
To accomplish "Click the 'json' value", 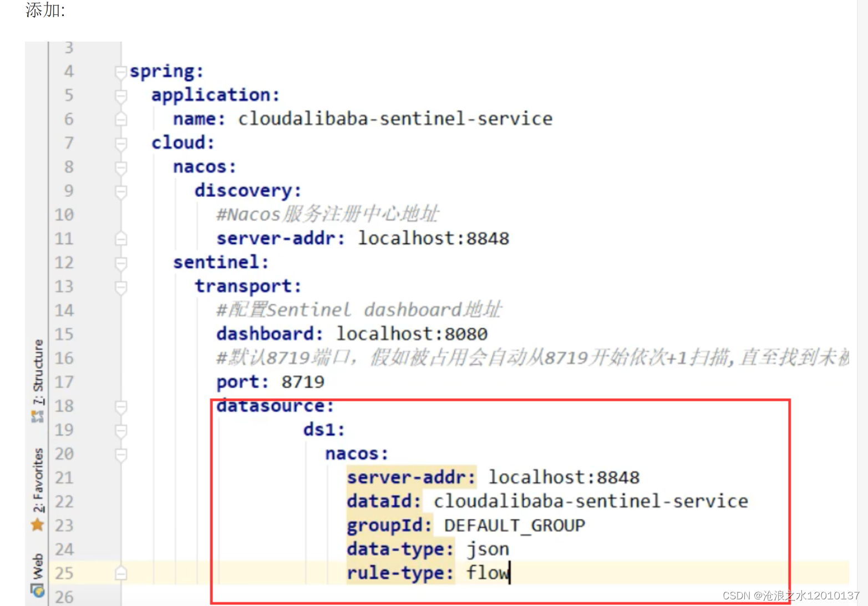I will tap(488, 549).
